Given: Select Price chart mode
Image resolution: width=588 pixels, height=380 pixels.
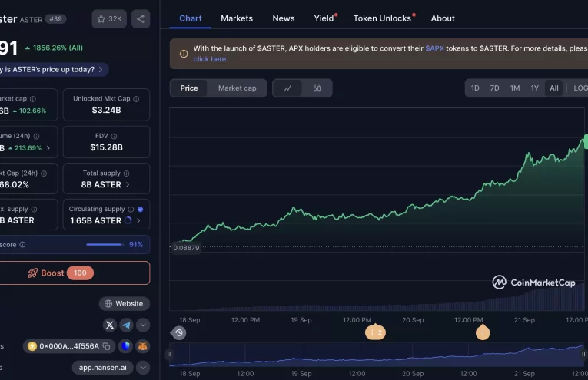Looking at the screenshot, I should tap(189, 88).
